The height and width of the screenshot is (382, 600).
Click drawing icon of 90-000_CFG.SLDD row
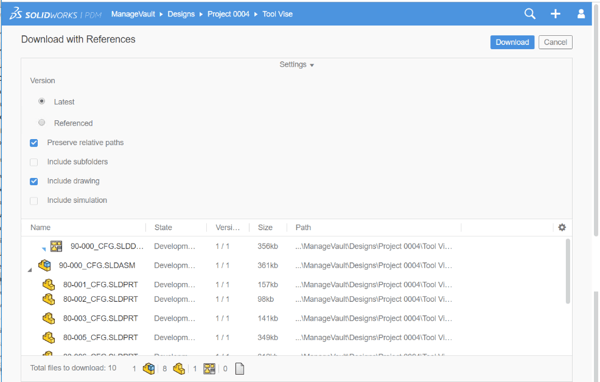click(x=56, y=246)
